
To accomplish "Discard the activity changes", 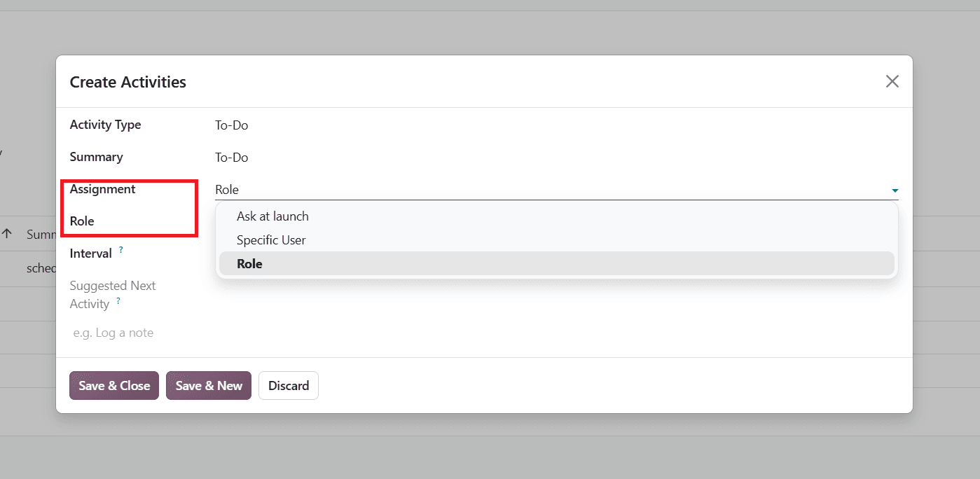I will 289,386.
